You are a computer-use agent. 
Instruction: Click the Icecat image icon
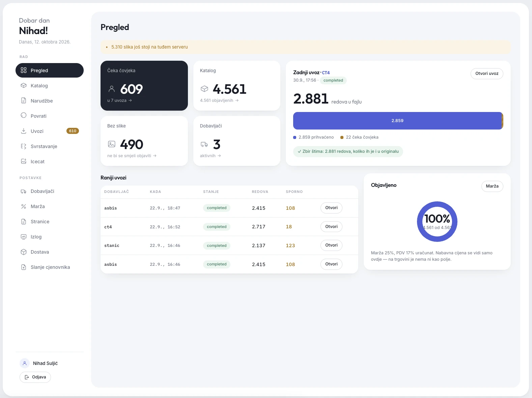point(24,161)
